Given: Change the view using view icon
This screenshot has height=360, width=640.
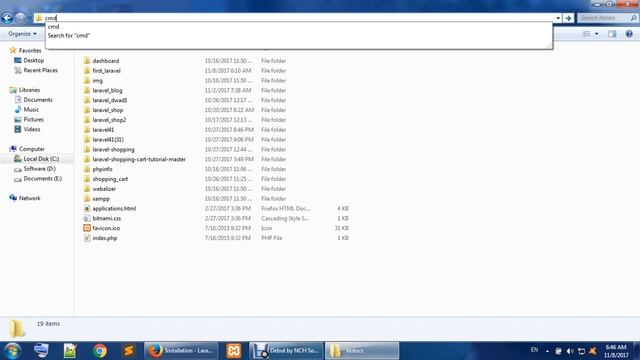Looking at the screenshot, I should click(587, 34).
